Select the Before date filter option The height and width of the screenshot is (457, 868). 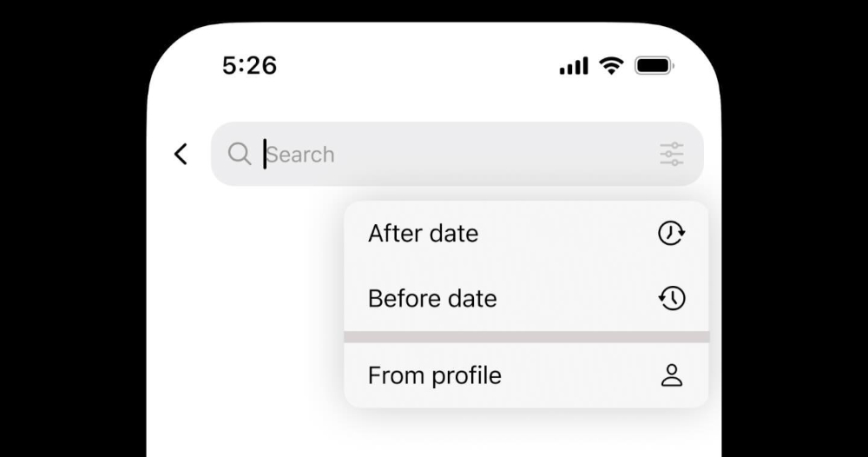point(526,299)
